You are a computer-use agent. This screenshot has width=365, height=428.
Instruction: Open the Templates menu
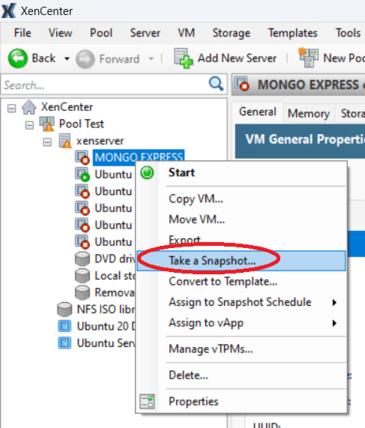(x=293, y=33)
